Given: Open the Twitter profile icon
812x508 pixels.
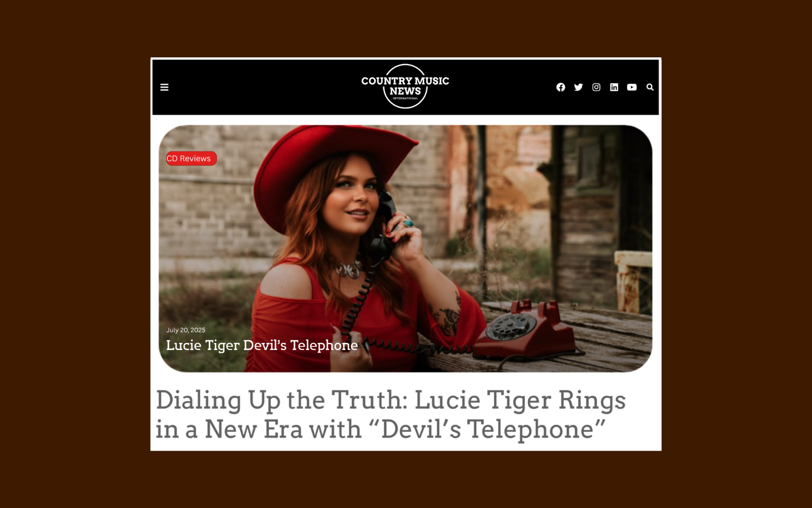Looking at the screenshot, I should [x=578, y=87].
